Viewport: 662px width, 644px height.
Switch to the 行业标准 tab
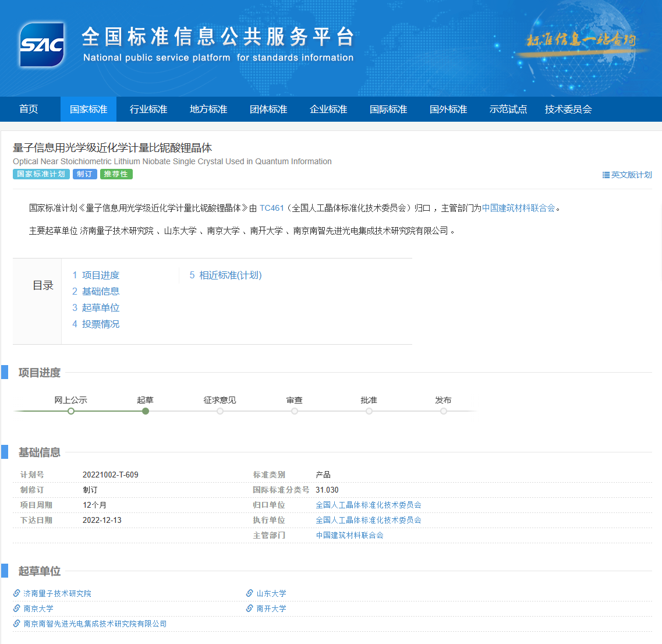coord(148,109)
